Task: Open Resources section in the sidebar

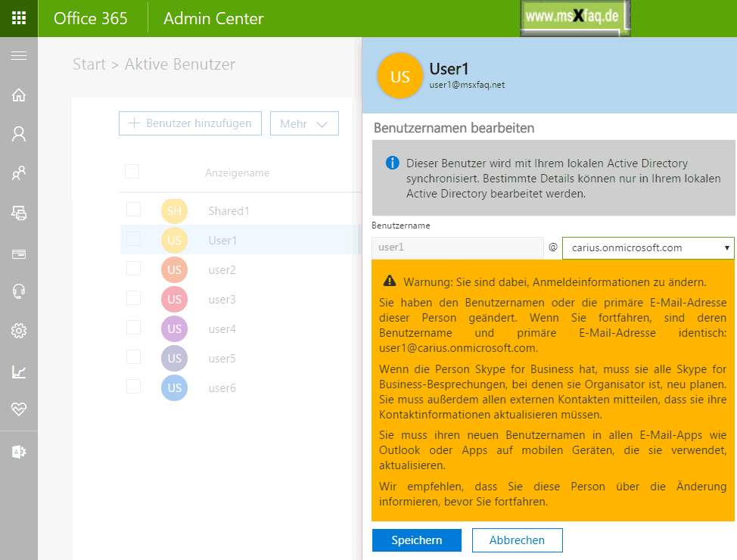Action: coord(19,213)
